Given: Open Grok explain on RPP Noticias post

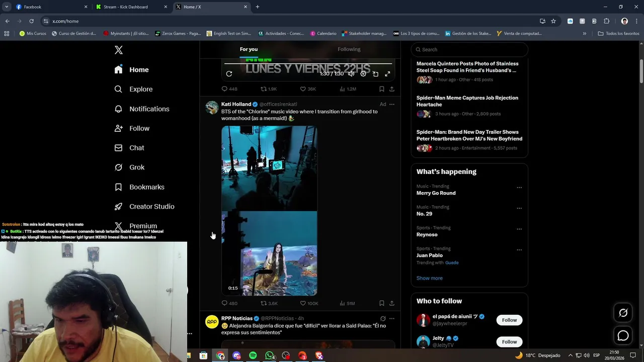Looking at the screenshot, I should point(383,318).
